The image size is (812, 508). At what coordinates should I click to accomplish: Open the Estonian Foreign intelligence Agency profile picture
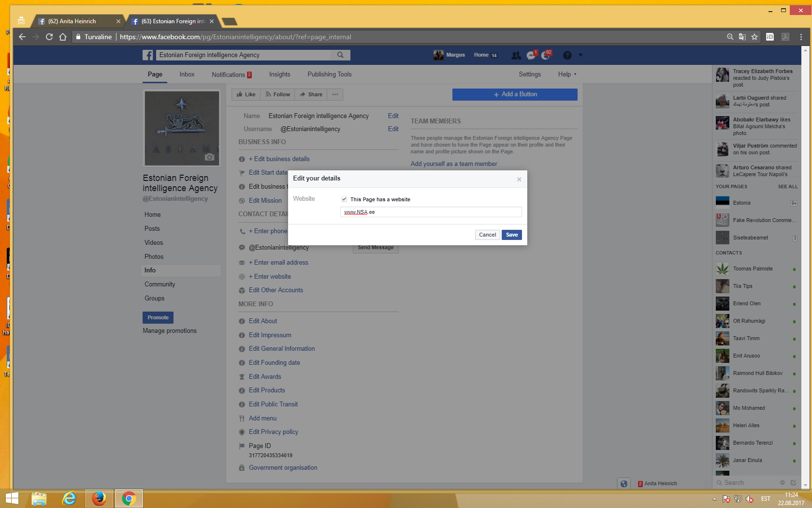(182, 128)
